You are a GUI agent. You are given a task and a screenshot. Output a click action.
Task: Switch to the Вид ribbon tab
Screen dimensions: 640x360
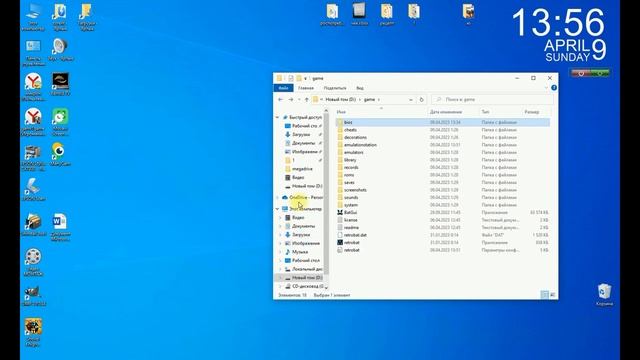pos(360,88)
